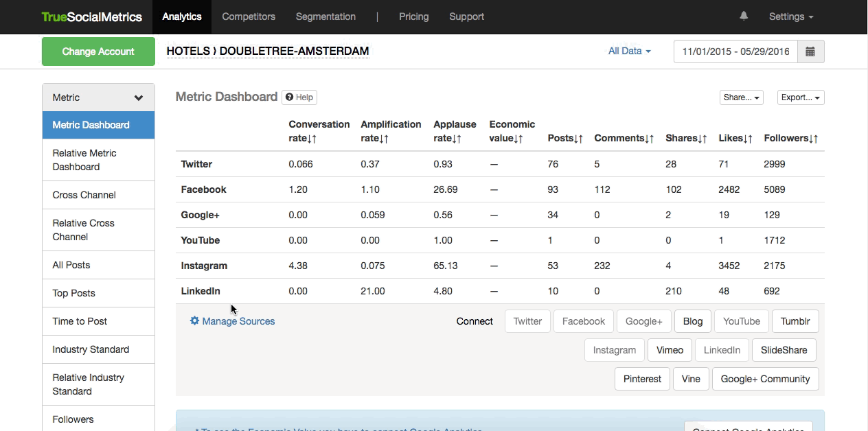Click the Manage Sources gear link

click(x=232, y=321)
